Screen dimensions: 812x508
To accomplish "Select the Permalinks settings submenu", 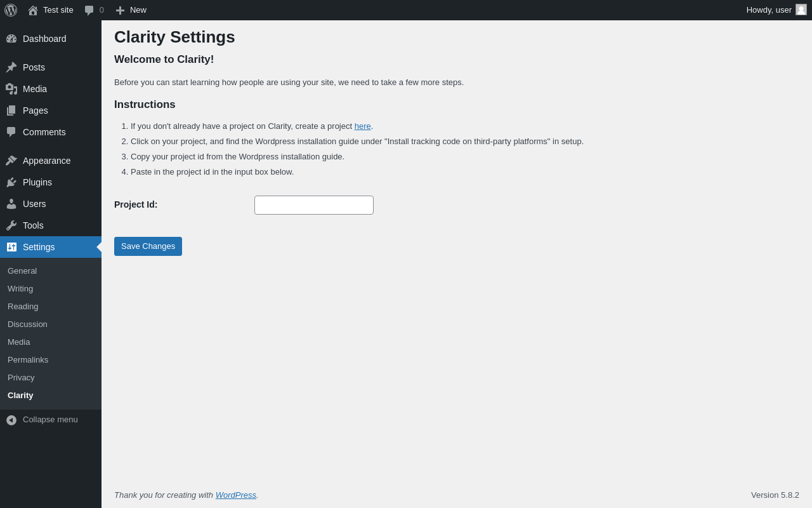I will click(x=28, y=359).
